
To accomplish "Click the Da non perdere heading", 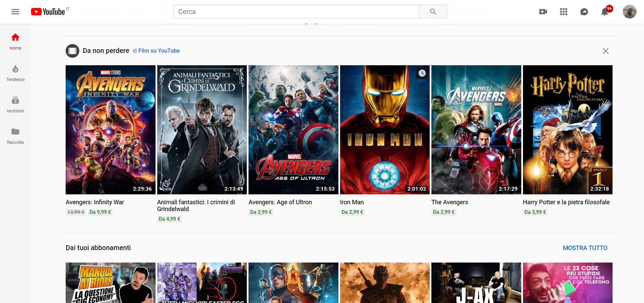I will (x=106, y=51).
